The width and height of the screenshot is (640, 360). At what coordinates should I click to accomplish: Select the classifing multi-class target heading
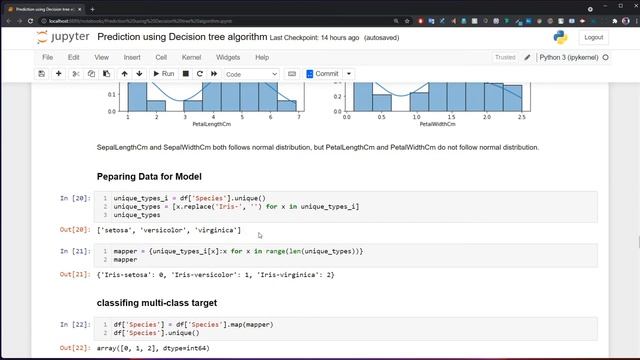point(157,303)
